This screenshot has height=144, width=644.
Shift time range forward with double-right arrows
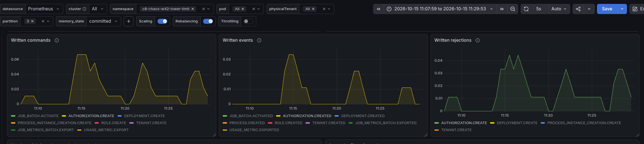click(x=502, y=9)
